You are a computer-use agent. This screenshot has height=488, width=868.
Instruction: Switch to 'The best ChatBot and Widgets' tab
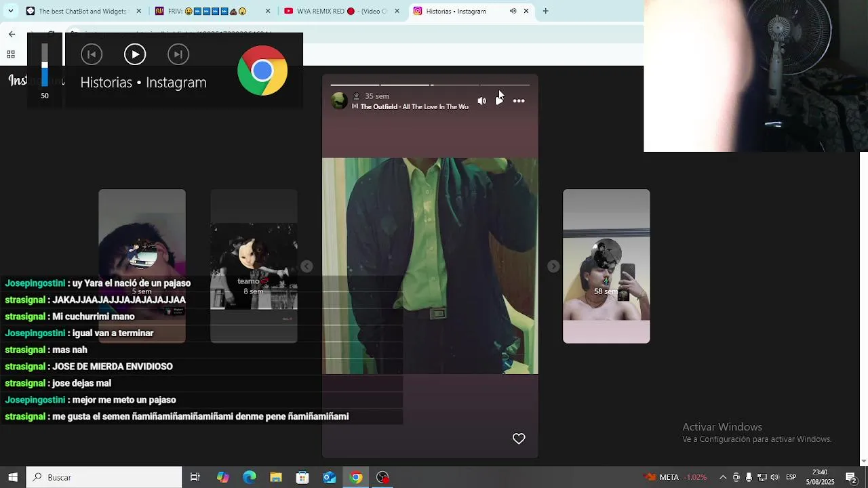coord(83,11)
